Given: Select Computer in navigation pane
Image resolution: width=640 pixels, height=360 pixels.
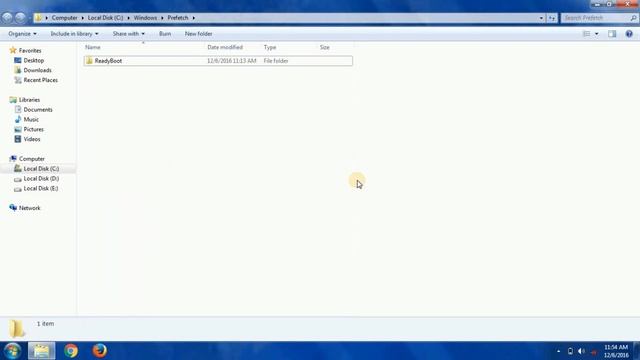Looking at the screenshot, I should [31, 158].
